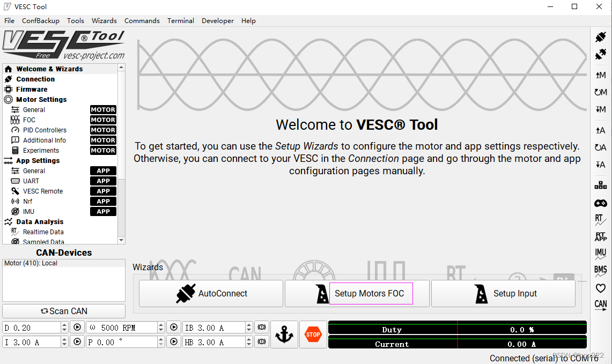Open Experiments motor page
This screenshot has height=364, width=612.
[60, 150]
